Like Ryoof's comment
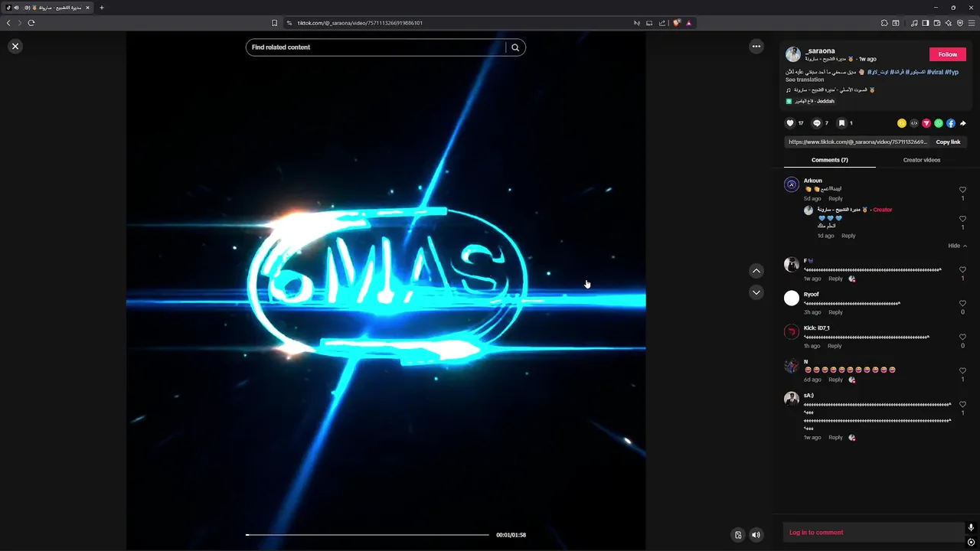 963,303
